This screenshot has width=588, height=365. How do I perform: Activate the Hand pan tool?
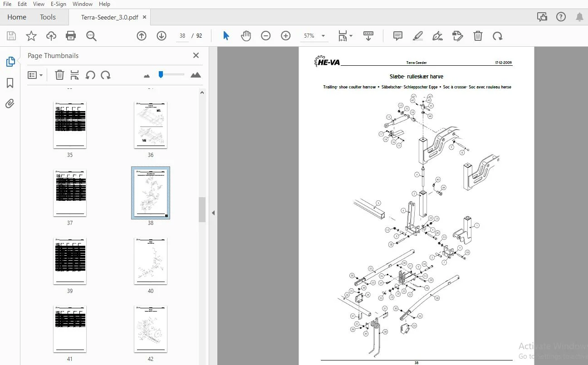(x=246, y=36)
